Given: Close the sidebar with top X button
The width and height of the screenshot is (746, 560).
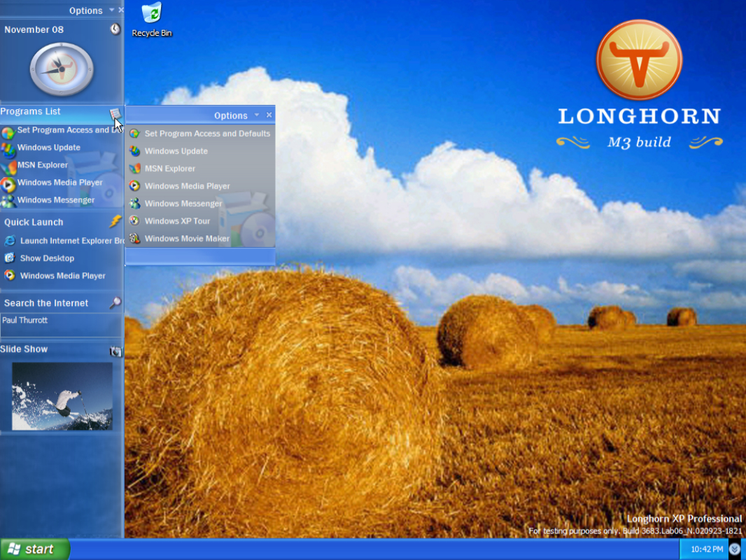Looking at the screenshot, I should click(x=121, y=10).
